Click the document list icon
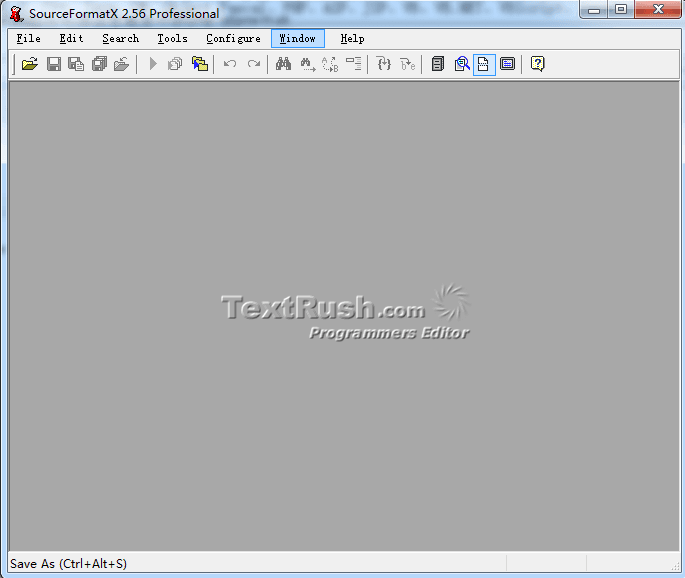Viewport: 685px width, 578px height. 438,64
